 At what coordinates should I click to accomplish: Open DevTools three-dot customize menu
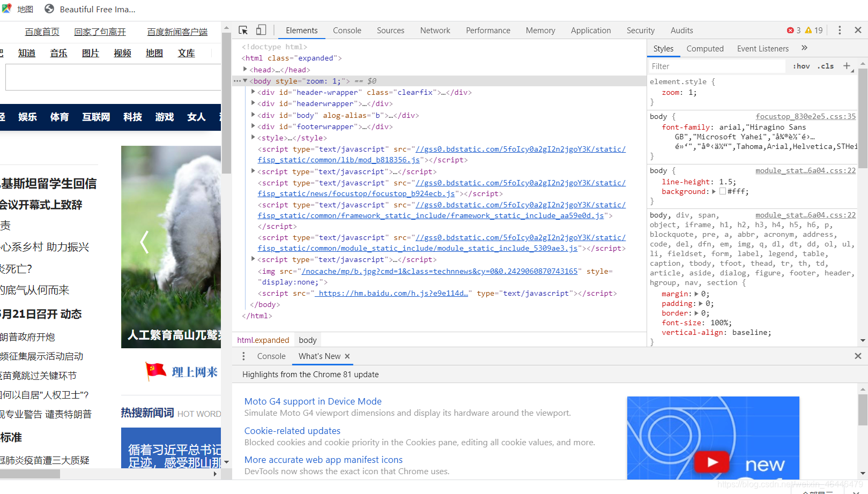tap(840, 30)
